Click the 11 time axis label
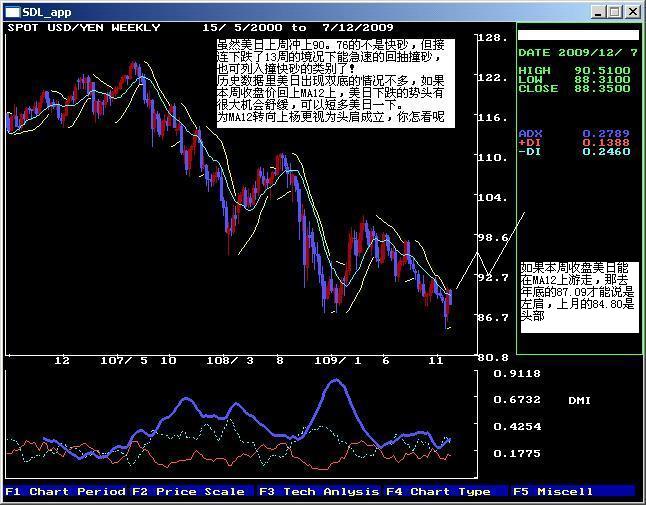Image resolution: width=646 pixels, height=505 pixels. (x=436, y=361)
